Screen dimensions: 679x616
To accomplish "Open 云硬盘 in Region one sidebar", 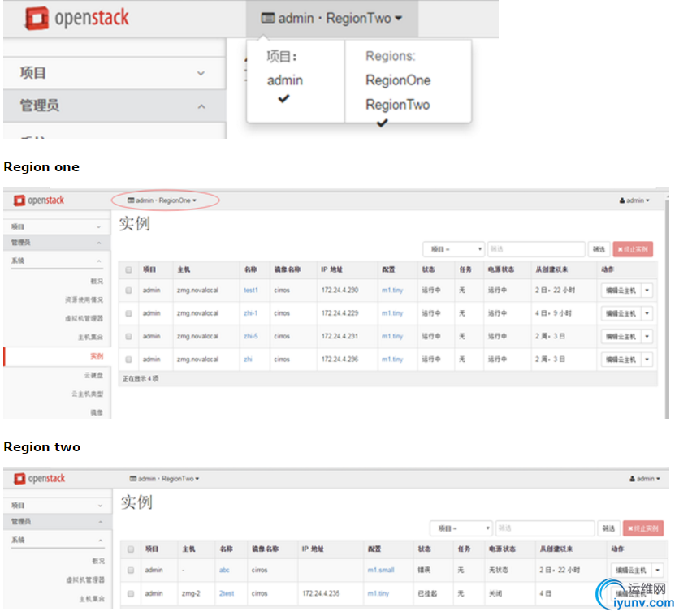I will click(x=93, y=375).
